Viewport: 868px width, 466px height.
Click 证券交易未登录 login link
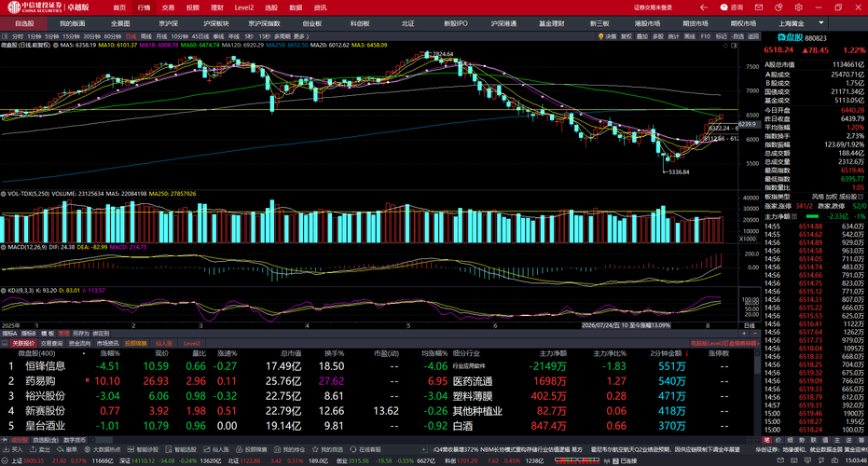[x=653, y=7]
